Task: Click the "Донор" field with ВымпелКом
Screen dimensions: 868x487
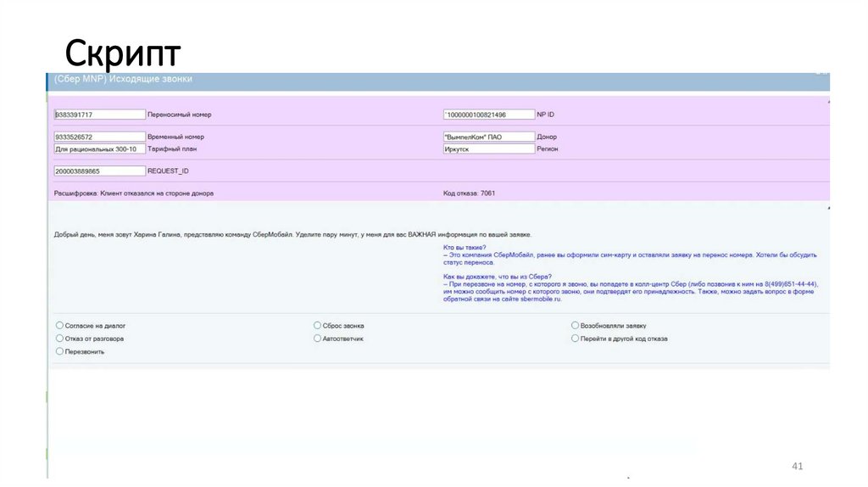Action: tap(489, 137)
